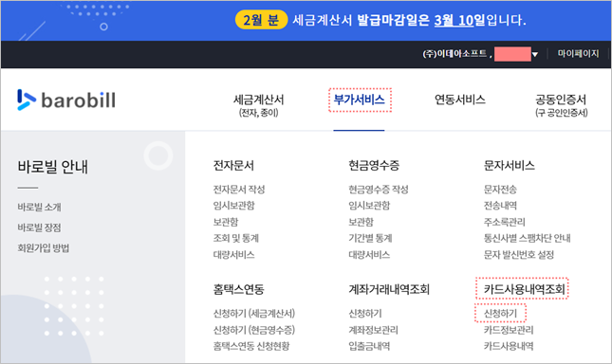Open 신청하기 (세금계산서)
The width and height of the screenshot is (612, 364).
253,314
